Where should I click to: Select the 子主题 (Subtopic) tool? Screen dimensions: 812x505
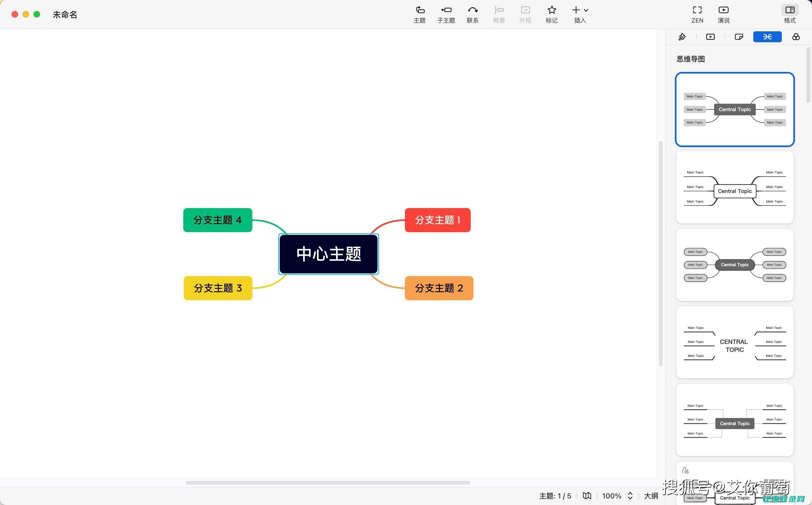point(446,14)
